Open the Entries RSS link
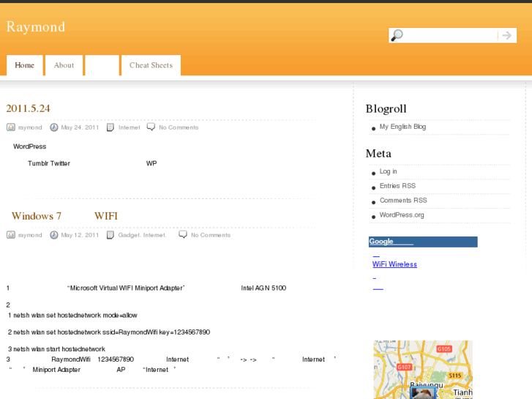The image size is (532, 399). pyautogui.click(x=397, y=186)
